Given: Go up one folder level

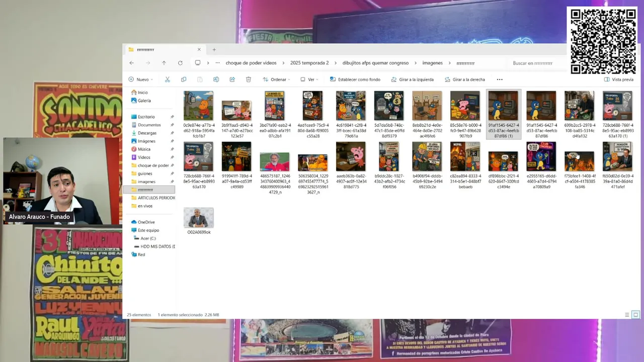Looking at the screenshot, I should coord(164,63).
